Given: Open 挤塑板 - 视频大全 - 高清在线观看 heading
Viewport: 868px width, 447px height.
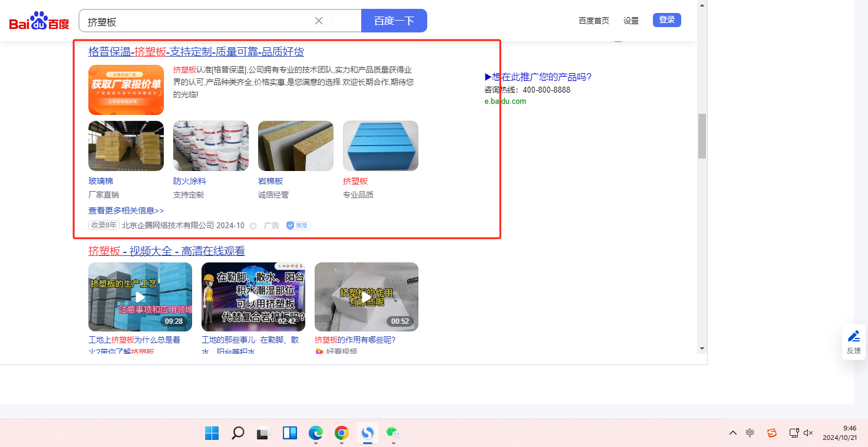Looking at the screenshot, I should point(167,251).
